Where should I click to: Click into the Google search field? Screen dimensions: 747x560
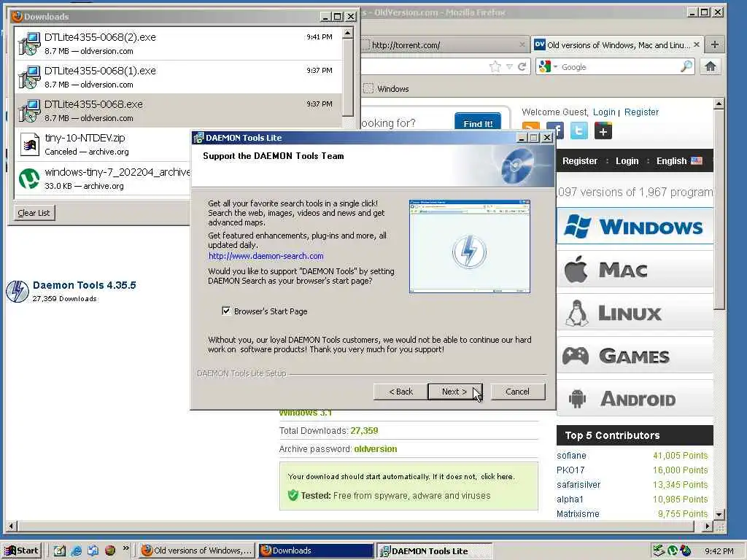[619, 67]
